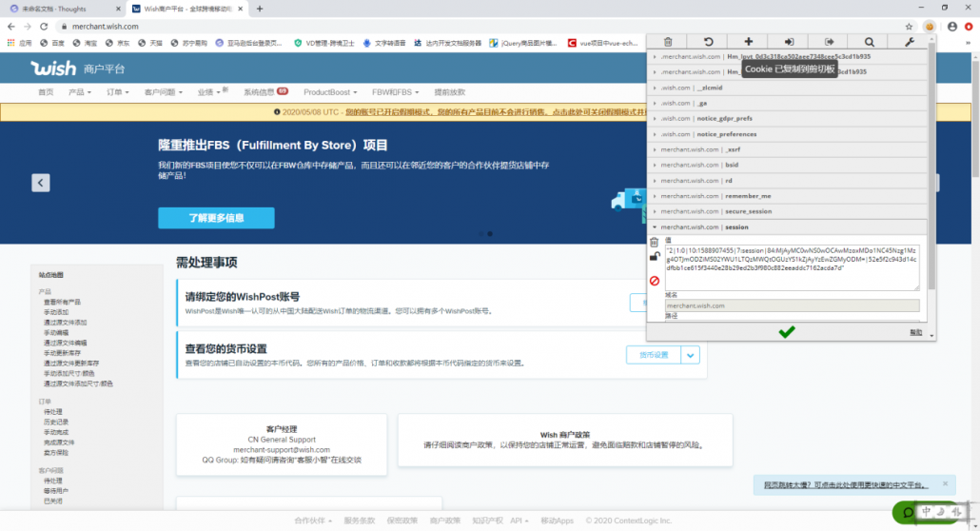The height and width of the screenshot is (531, 980).
Task: Open the 历史记录 sidebar link
Action: pyautogui.click(x=55, y=423)
